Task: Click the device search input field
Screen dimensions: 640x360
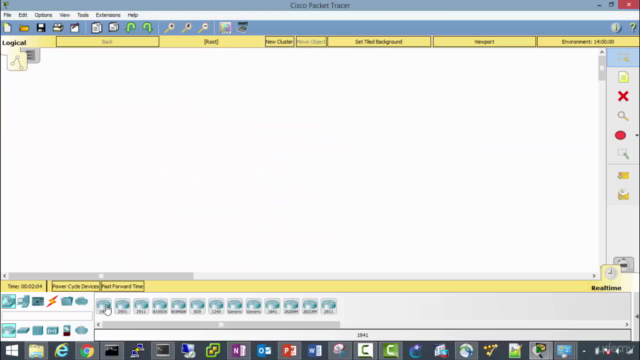Action: pos(47,316)
